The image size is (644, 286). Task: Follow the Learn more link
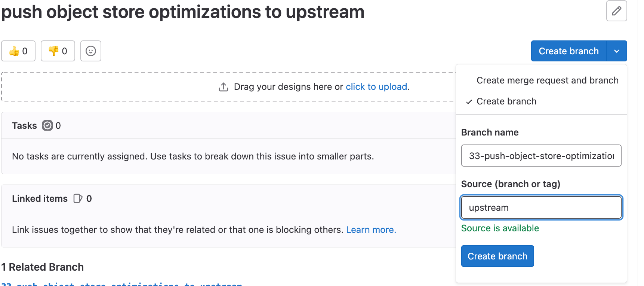point(371,230)
